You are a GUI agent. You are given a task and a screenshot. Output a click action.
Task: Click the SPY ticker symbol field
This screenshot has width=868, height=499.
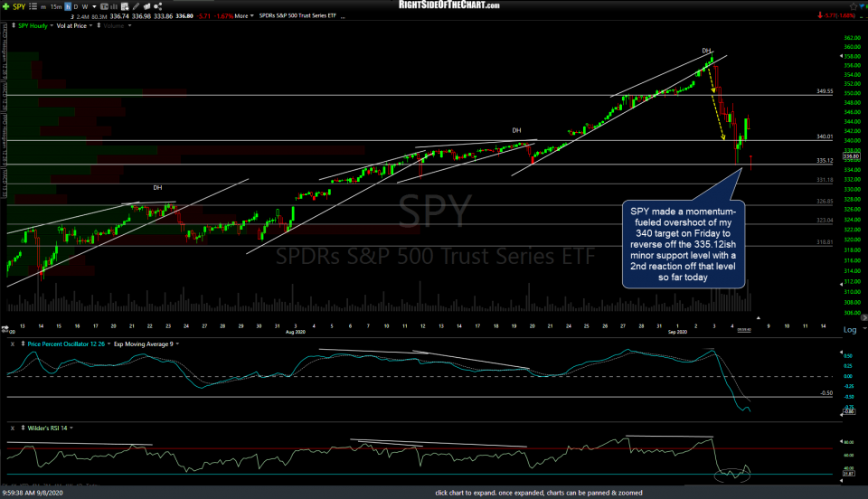19,6
